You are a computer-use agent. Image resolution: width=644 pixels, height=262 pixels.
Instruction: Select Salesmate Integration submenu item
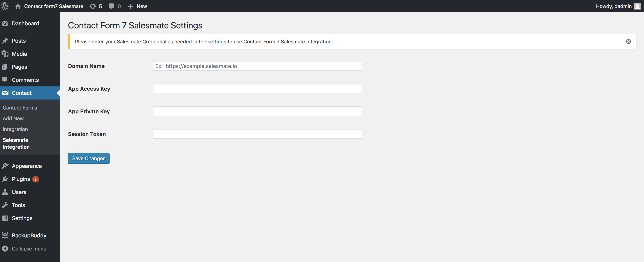(x=16, y=143)
